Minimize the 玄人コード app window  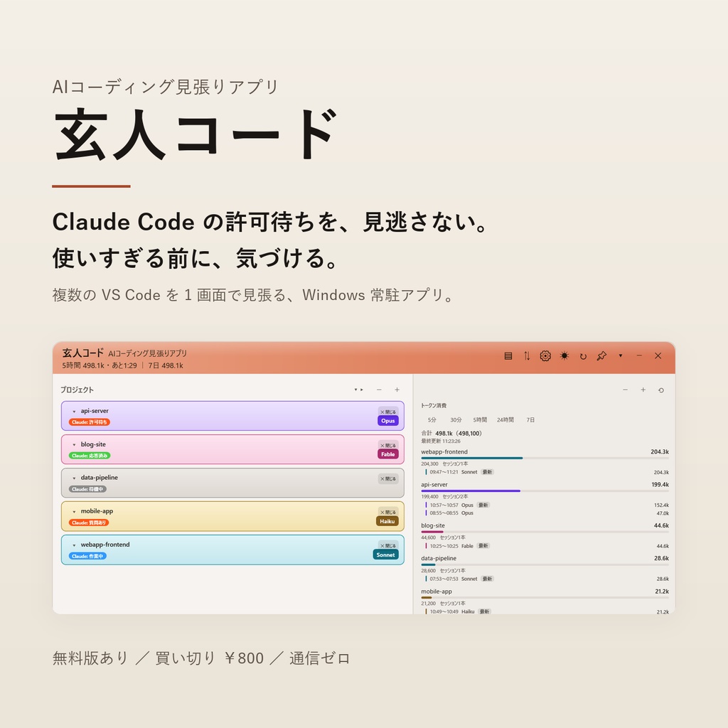[639, 355]
